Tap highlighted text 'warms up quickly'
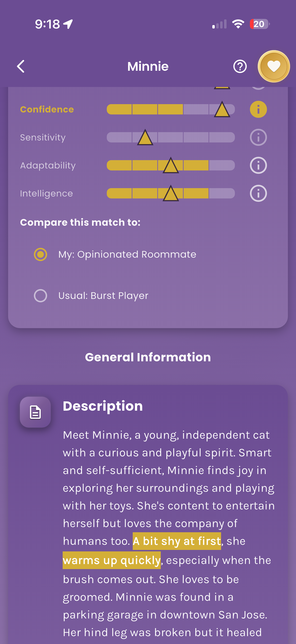 112,560
